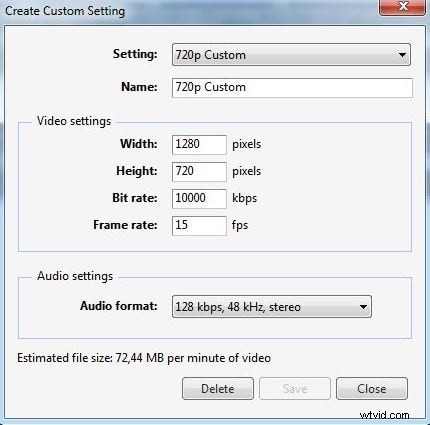Click into the Name text field
Viewport: 430px width, 425px height.
click(x=292, y=88)
